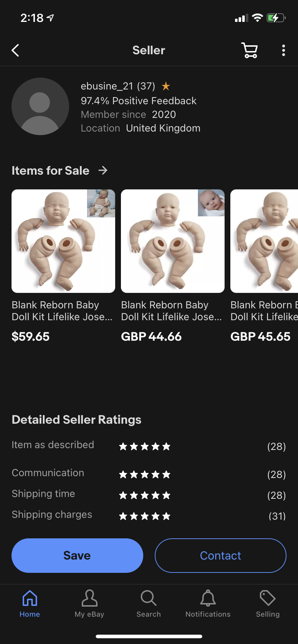Tap the 97.4% Positive Feedback text
Image resolution: width=298 pixels, height=644 pixels.
tap(139, 101)
